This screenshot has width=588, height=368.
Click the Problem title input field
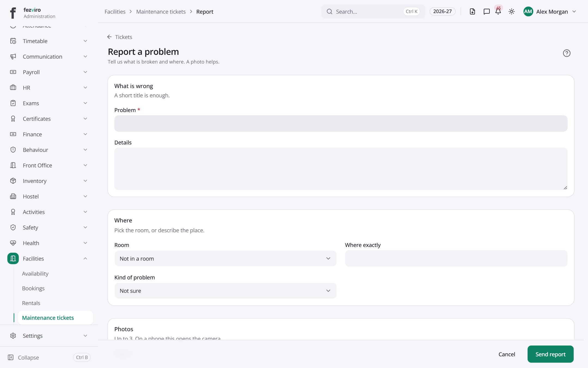pyautogui.click(x=341, y=123)
